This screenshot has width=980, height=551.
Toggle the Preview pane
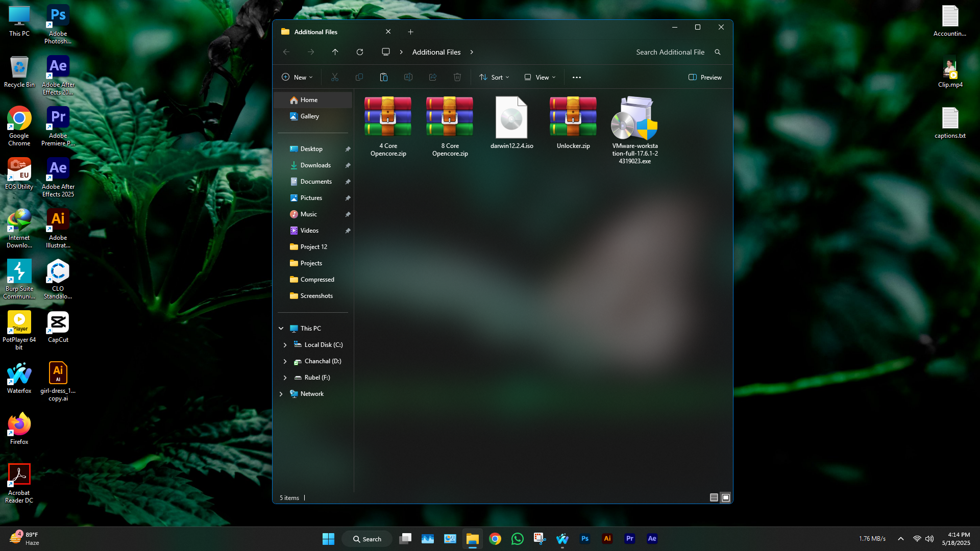pyautogui.click(x=705, y=78)
